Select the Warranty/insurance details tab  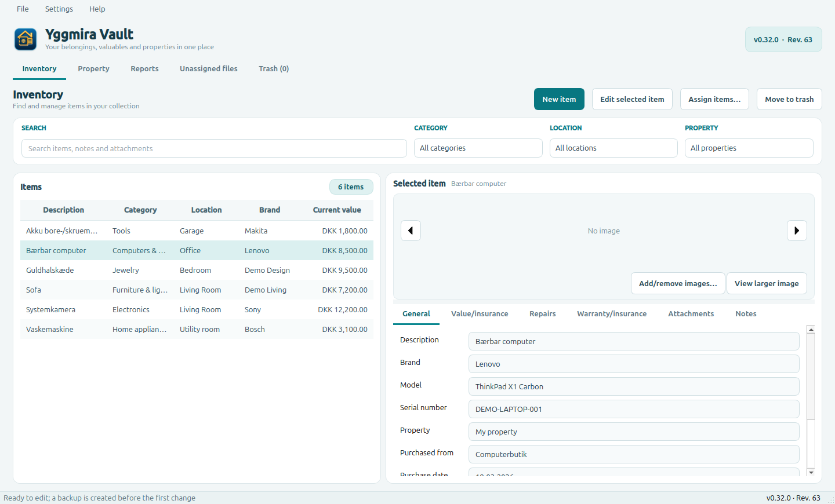click(612, 313)
